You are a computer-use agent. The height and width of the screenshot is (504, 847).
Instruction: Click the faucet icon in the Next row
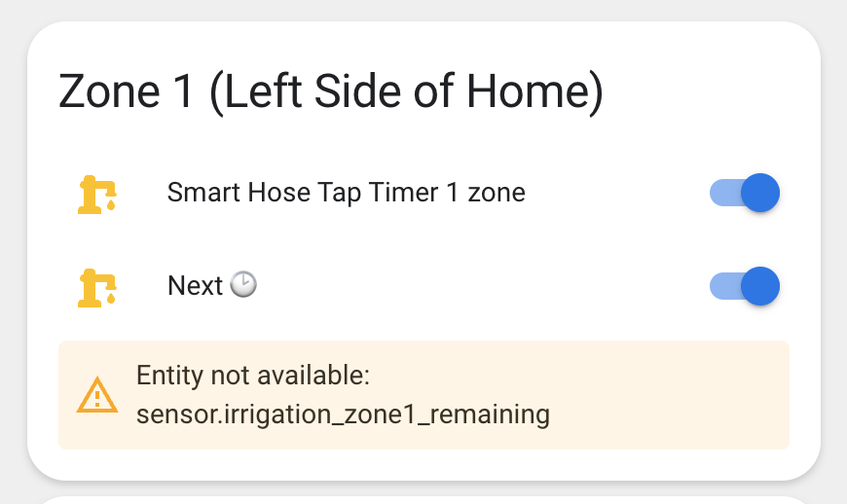click(x=96, y=287)
